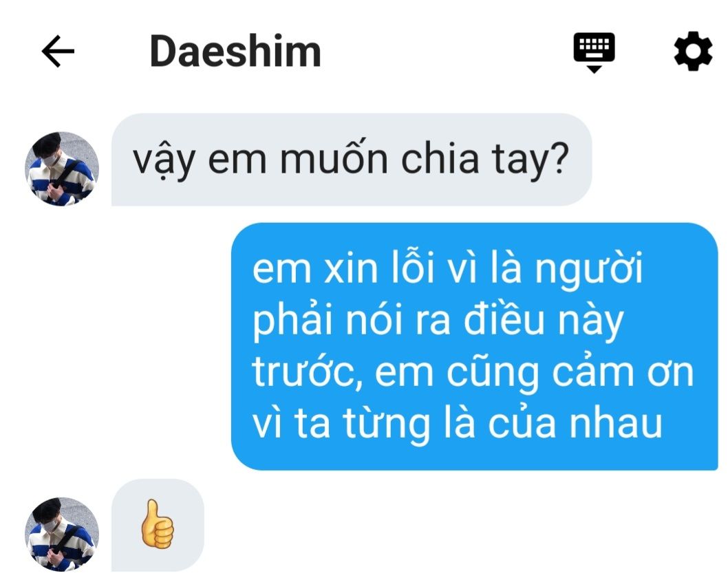Click the text line 'vì ta từng là của nhau'
This screenshot has height=580, width=728.
[x=457, y=424]
